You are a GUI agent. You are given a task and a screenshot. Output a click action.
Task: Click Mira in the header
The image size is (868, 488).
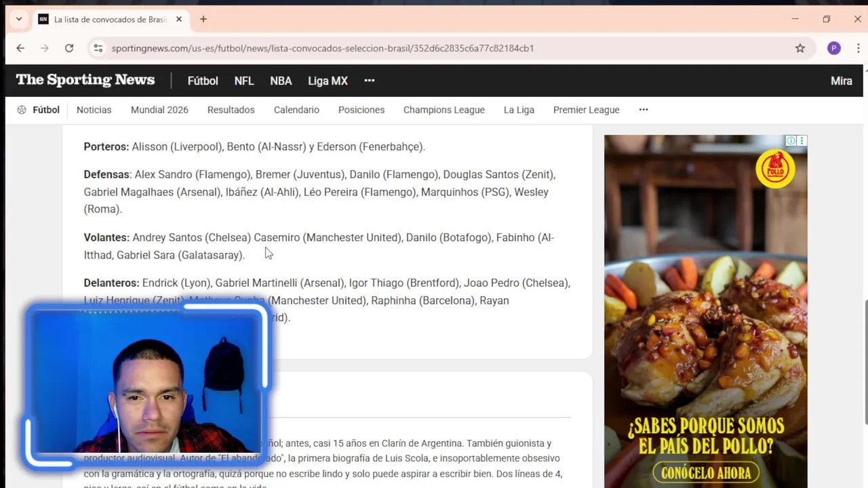[x=842, y=81]
